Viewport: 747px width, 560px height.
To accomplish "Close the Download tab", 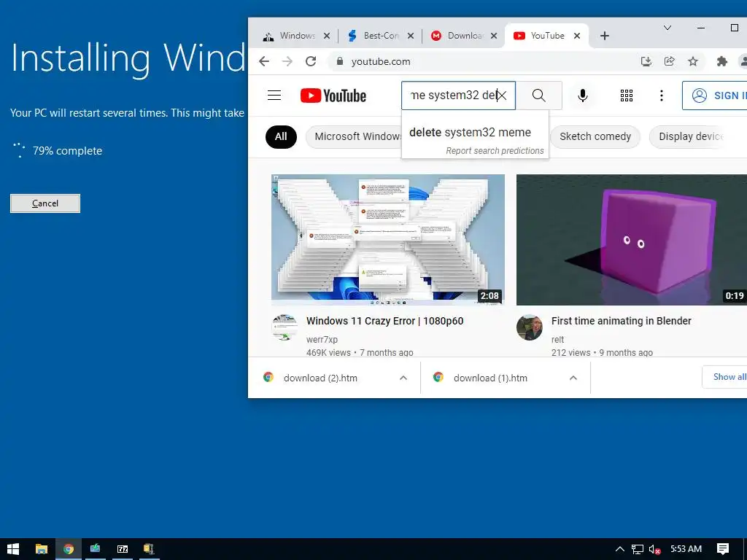I will [494, 36].
